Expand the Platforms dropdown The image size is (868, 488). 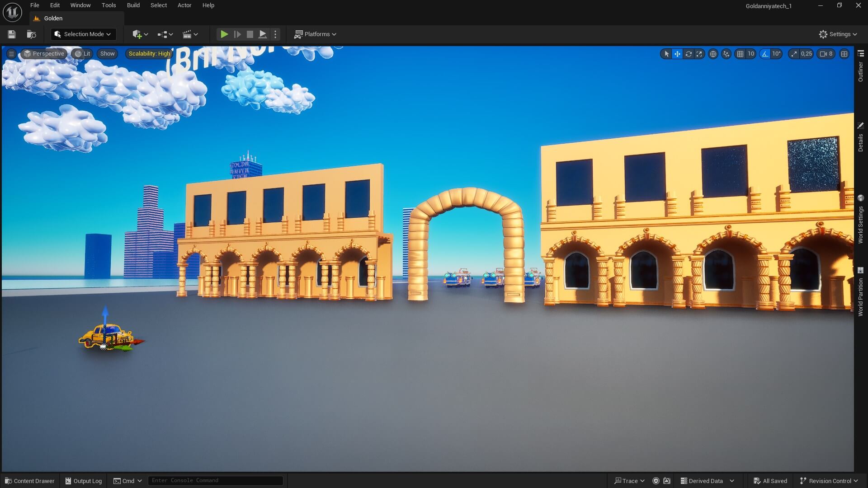coord(316,34)
